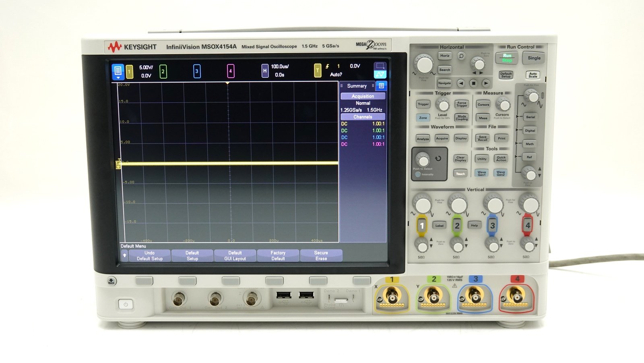
Task: Tap the Default GUI Layout softkey
Action: coord(235,256)
